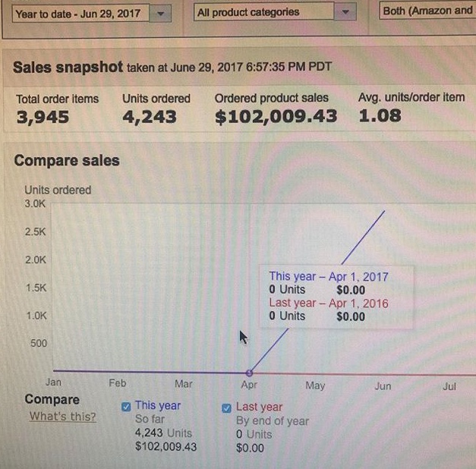Click the Total order items value
The height and width of the screenshot is (469, 476).
pos(43,117)
